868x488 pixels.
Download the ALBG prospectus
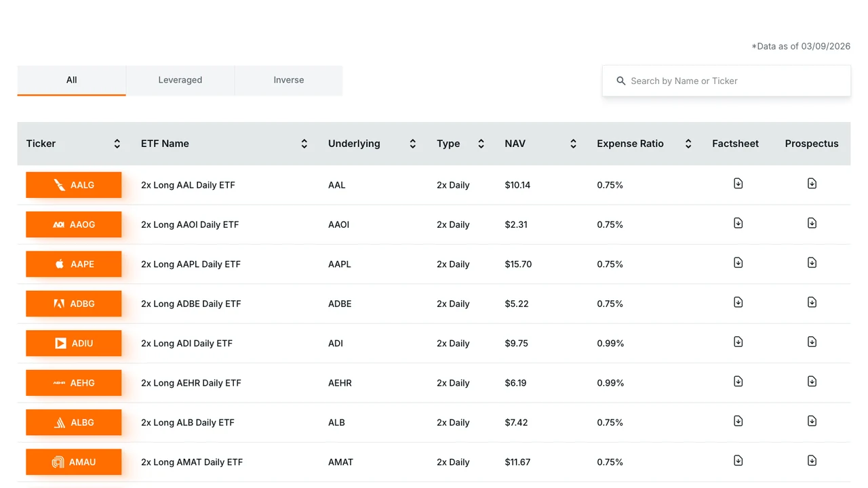click(x=812, y=421)
